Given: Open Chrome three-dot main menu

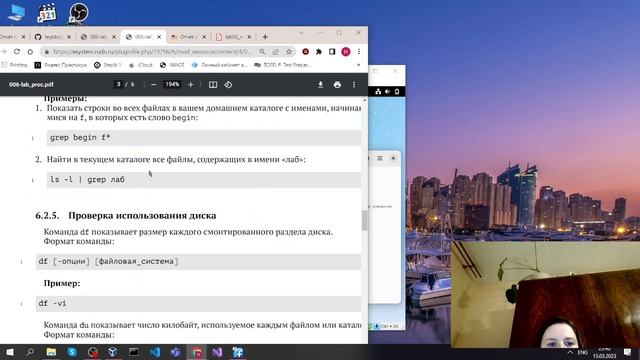Looking at the screenshot, I should pos(359,51).
